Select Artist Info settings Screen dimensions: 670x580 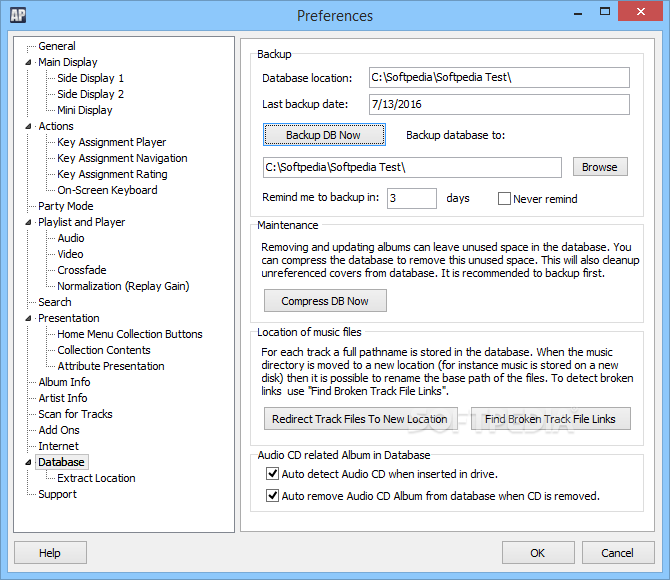(63, 398)
